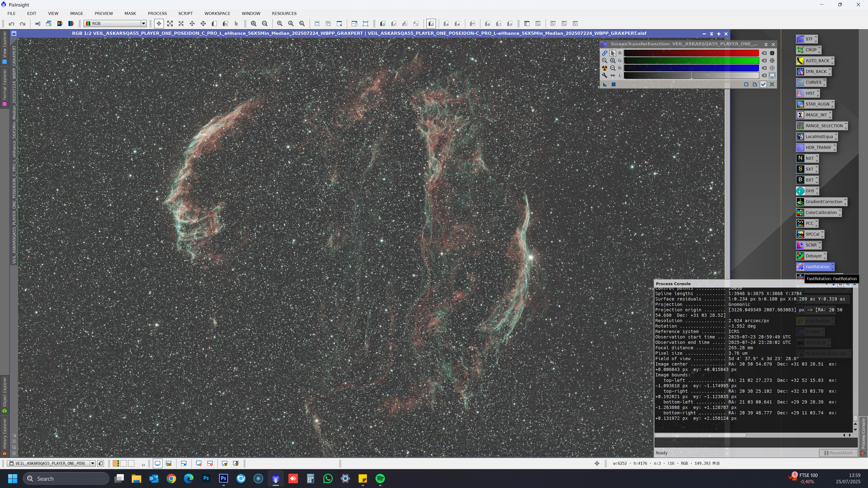
Task: Toggle STF enable check mark button
Action: click(763, 84)
